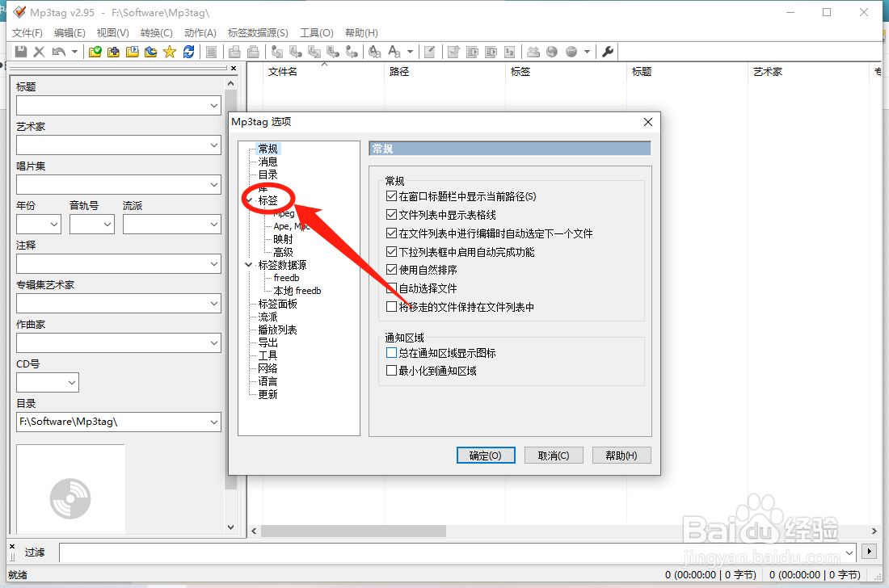Close the tag panel with small x
889x588 pixels.
click(x=234, y=68)
